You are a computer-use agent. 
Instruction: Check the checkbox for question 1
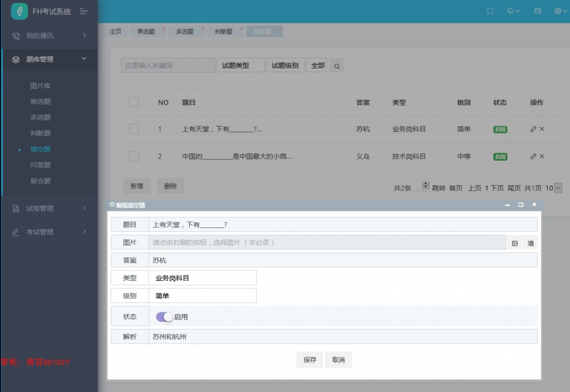tap(134, 129)
